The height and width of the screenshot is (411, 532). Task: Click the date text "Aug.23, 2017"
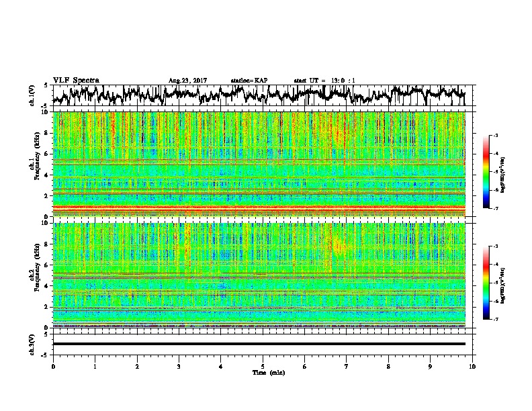[x=187, y=81]
